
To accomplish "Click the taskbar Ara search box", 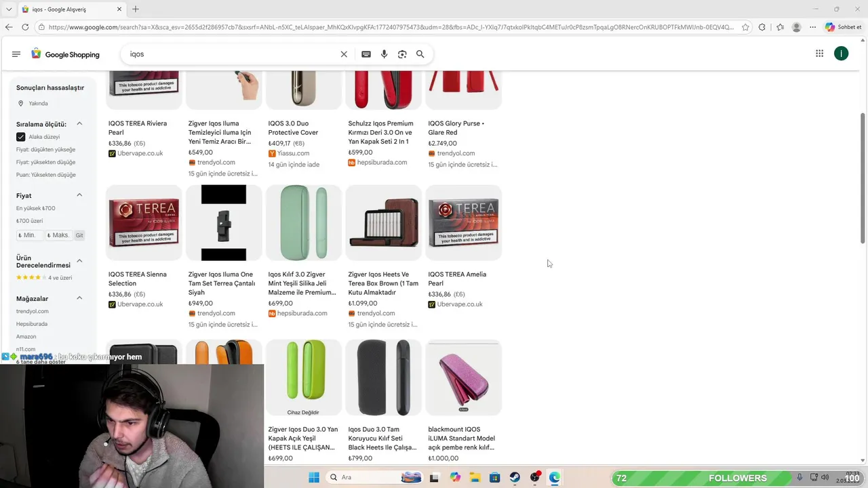I will pyautogui.click(x=374, y=477).
